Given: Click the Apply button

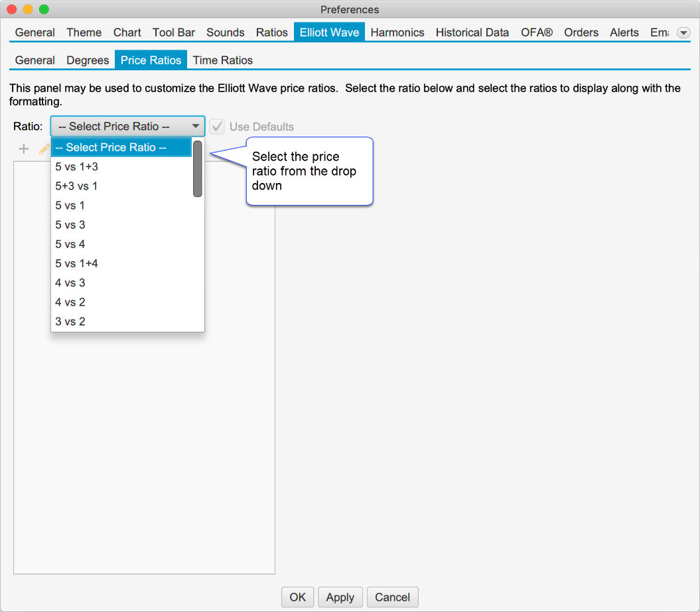Looking at the screenshot, I should (340, 597).
